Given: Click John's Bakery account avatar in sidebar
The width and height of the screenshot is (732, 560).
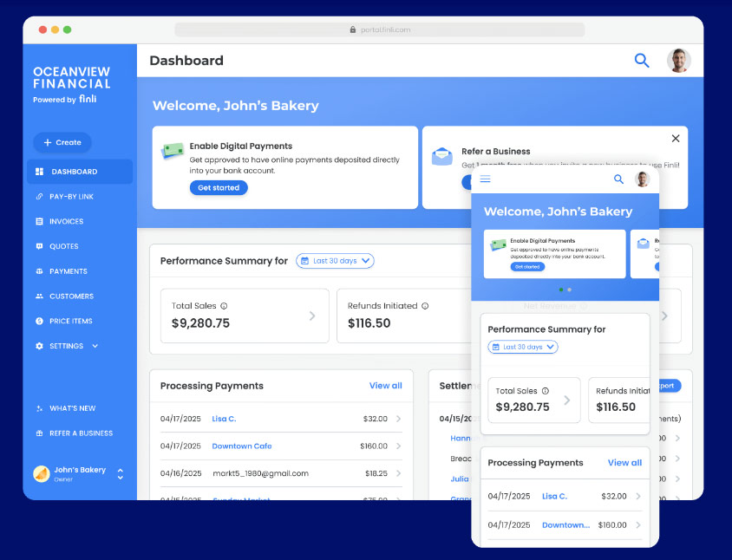Looking at the screenshot, I should pos(42,473).
